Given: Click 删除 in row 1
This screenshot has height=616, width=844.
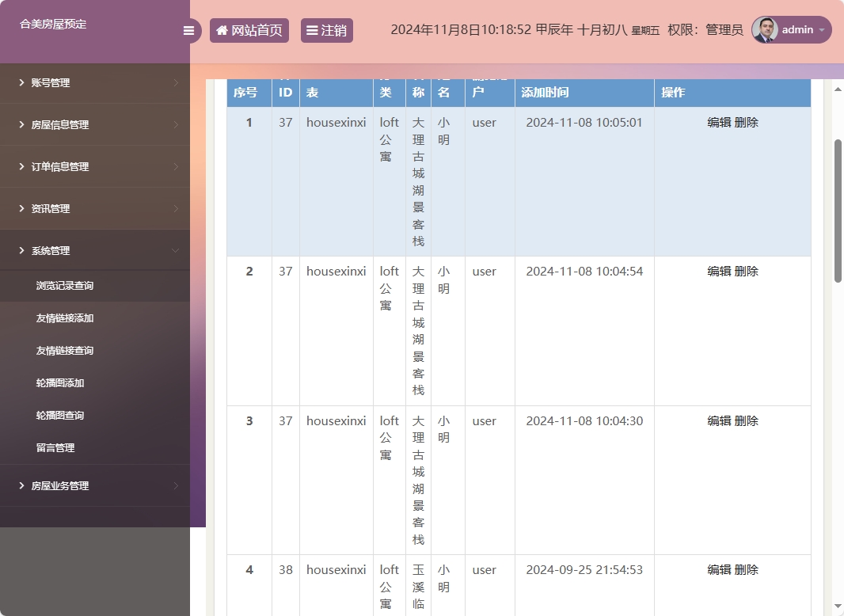Looking at the screenshot, I should [x=746, y=122].
